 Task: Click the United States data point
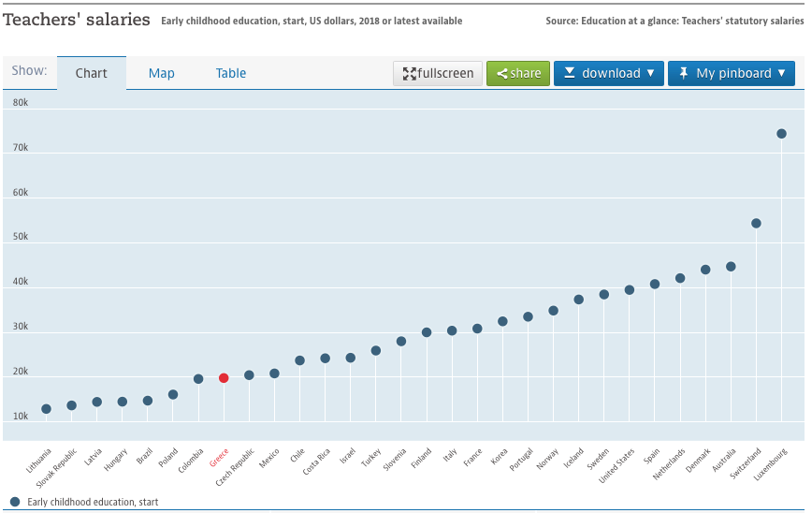click(630, 290)
